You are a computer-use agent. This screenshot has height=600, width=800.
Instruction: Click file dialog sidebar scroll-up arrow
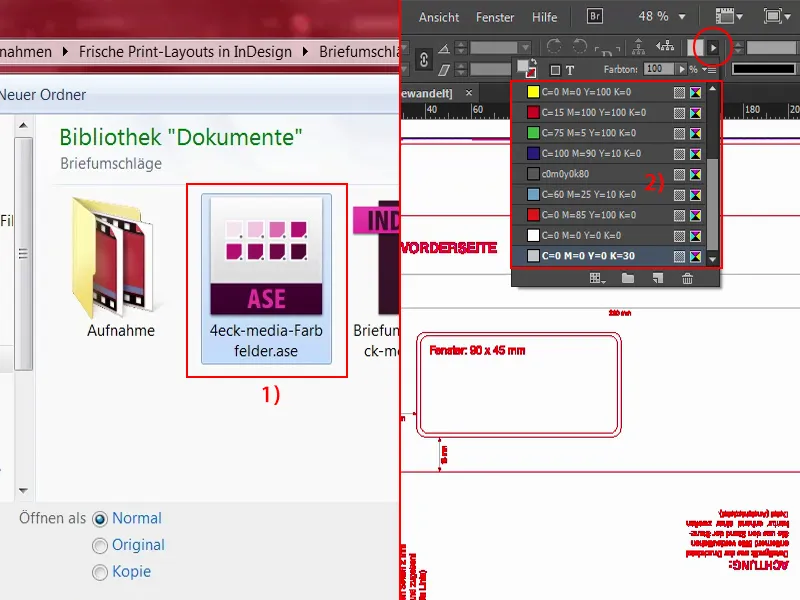(x=23, y=125)
